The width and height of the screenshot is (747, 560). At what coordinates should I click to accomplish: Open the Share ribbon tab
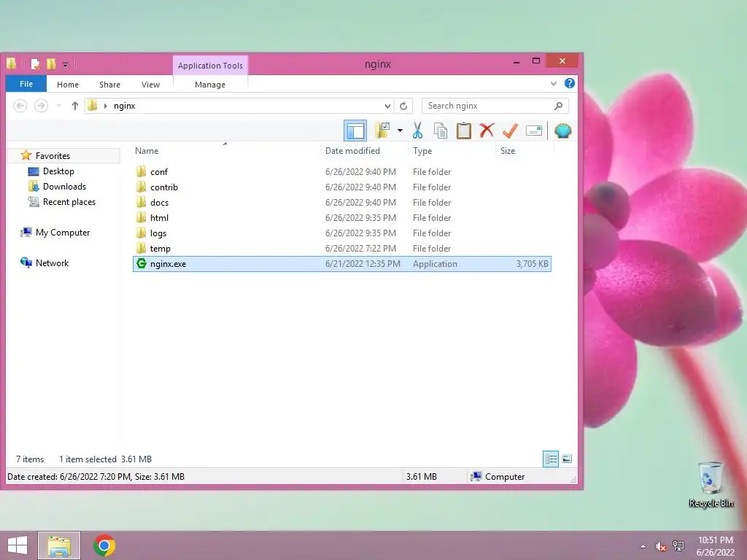tap(109, 85)
